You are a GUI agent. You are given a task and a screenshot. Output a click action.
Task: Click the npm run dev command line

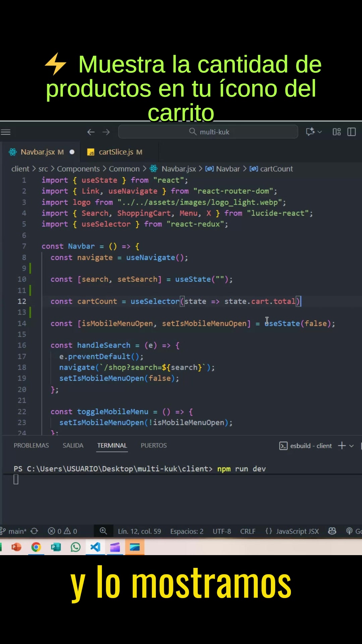pos(241,469)
